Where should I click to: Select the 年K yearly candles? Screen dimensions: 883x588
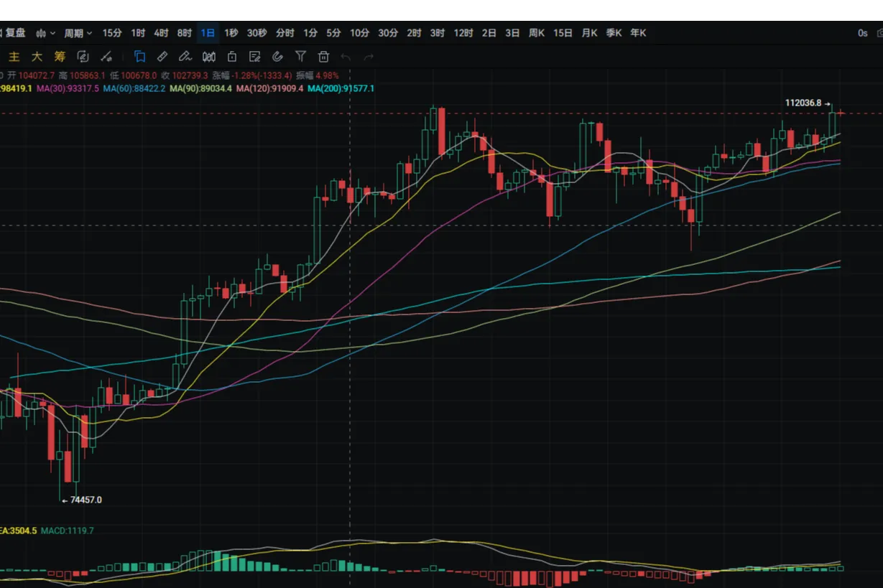pyautogui.click(x=638, y=33)
